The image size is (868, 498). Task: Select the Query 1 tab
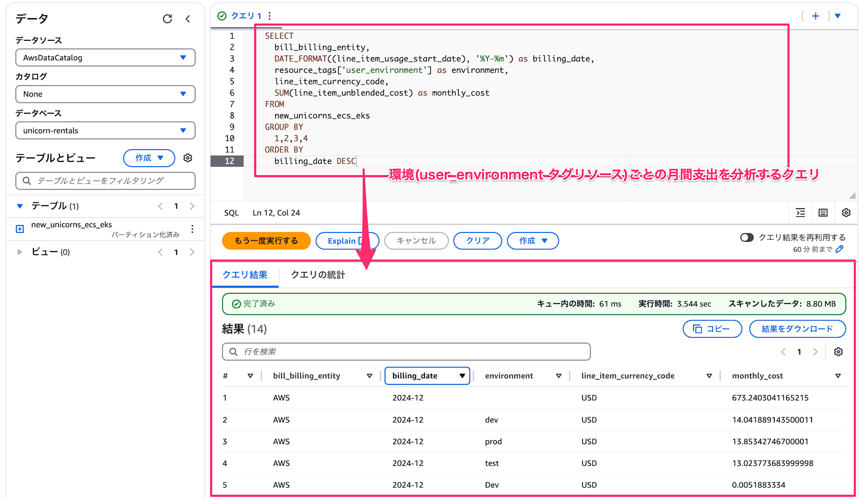coord(246,16)
